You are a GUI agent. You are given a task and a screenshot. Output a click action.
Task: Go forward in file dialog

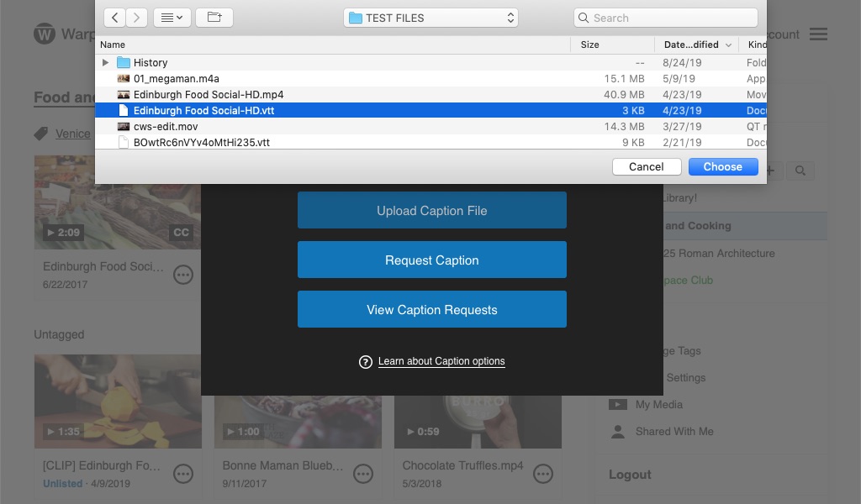136,18
